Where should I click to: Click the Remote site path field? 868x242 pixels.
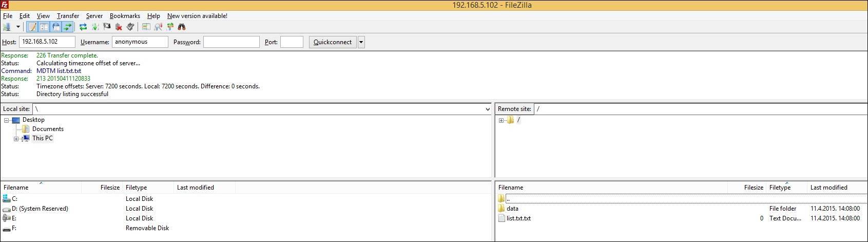tap(701, 109)
